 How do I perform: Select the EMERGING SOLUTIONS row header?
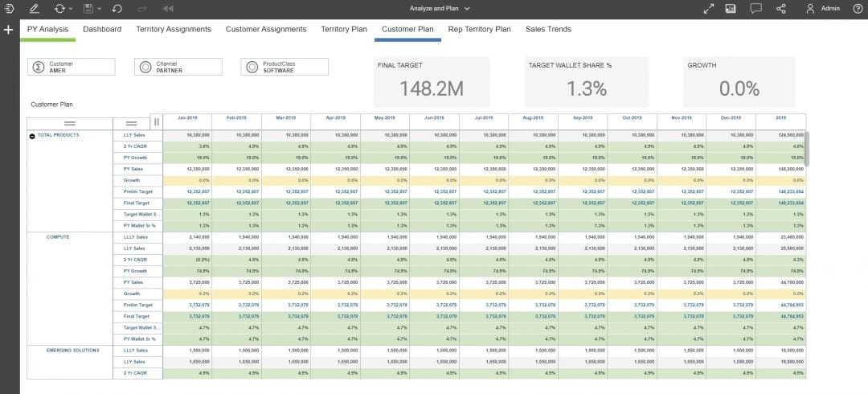[x=72, y=351]
